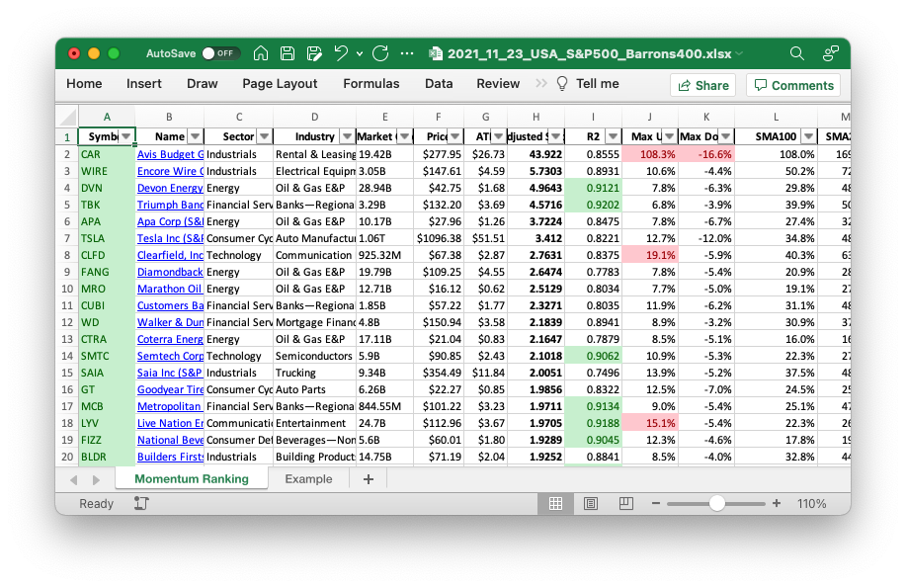Expand the SMA100 column filter dropdown
This screenshot has width=906, height=588.
point(808,136)
